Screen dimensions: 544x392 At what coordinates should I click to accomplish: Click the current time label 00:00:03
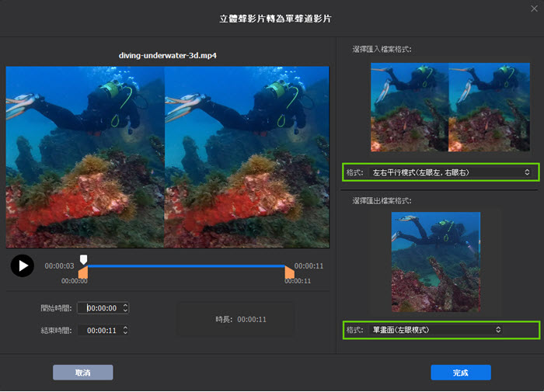click(x=59, y=265)
